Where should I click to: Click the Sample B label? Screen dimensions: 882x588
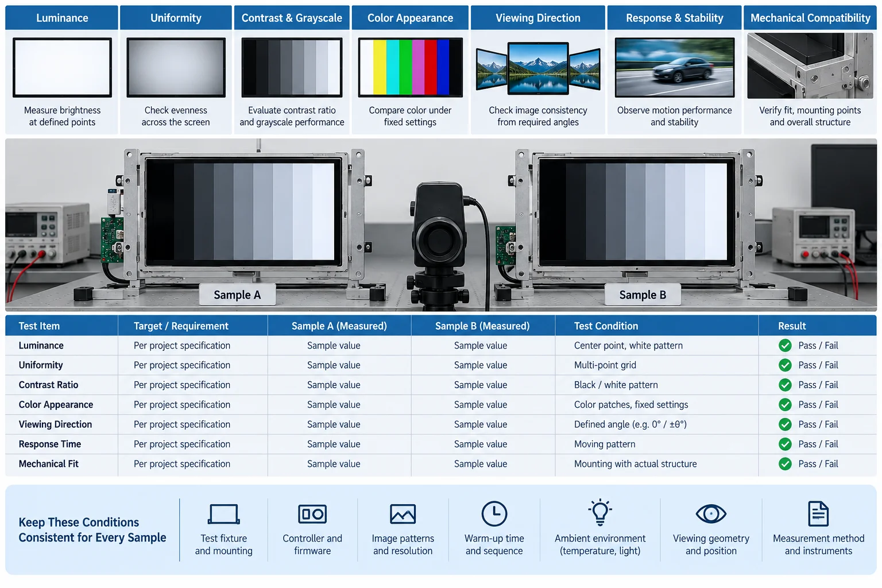pos(643,295)
